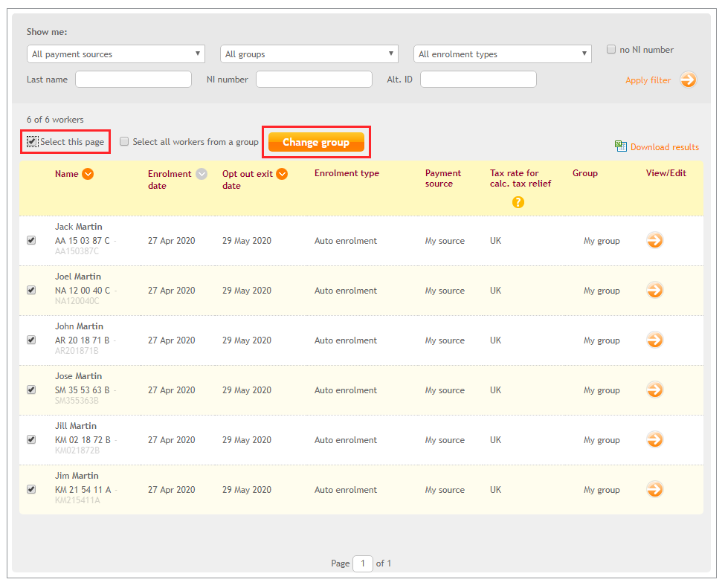This screenshot has height=588, width=725.
Task: Open the All groups dropdown
Action: coord(309,54)
